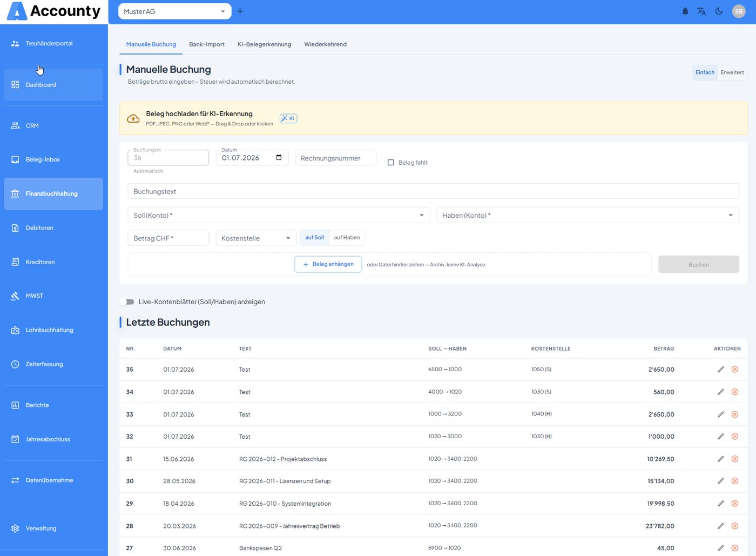Switch to Wiederkehrend tab
Image resolution: width=756 pixels, height=556 pixels.
coord(325,44)
